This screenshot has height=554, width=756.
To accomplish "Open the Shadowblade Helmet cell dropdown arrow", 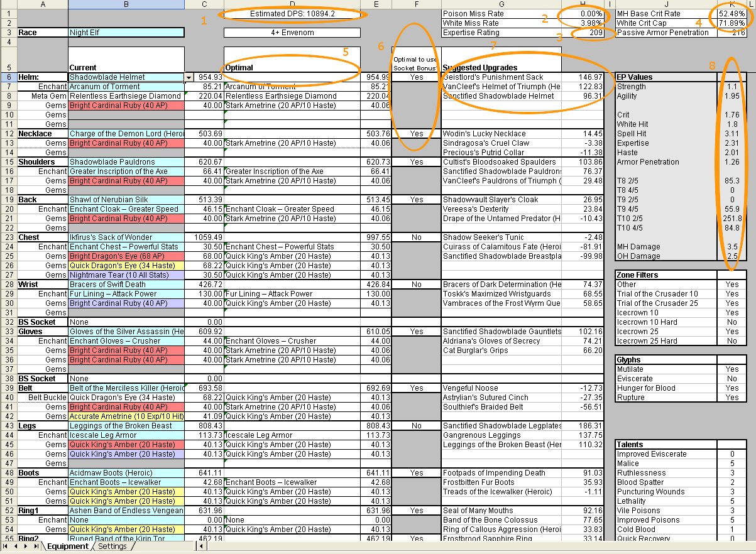I will click(x=189, y=77).
